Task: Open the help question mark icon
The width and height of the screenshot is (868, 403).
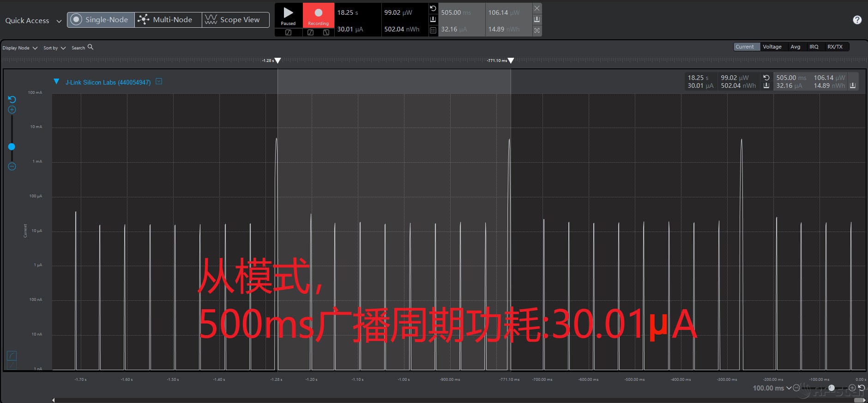Action: [857, 20]
